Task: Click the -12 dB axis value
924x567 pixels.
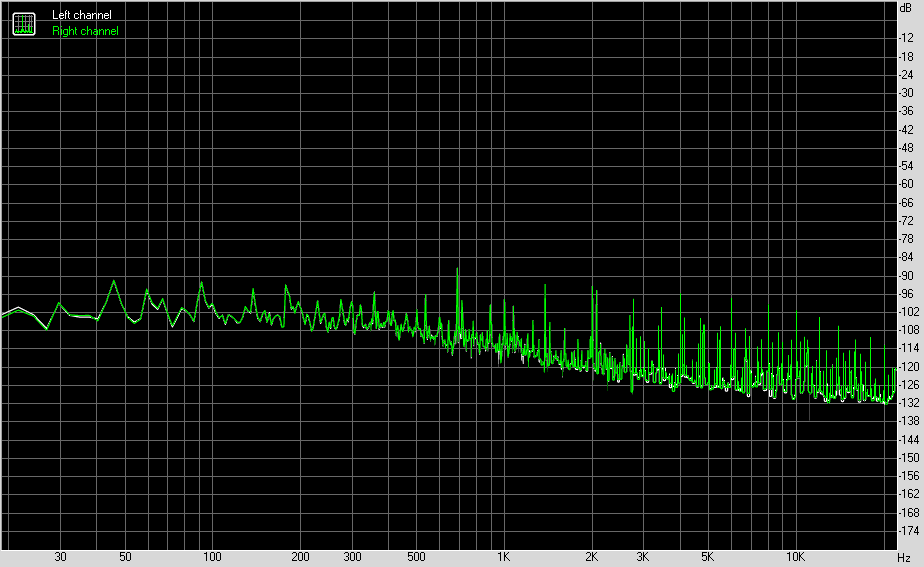Action: 906,38
